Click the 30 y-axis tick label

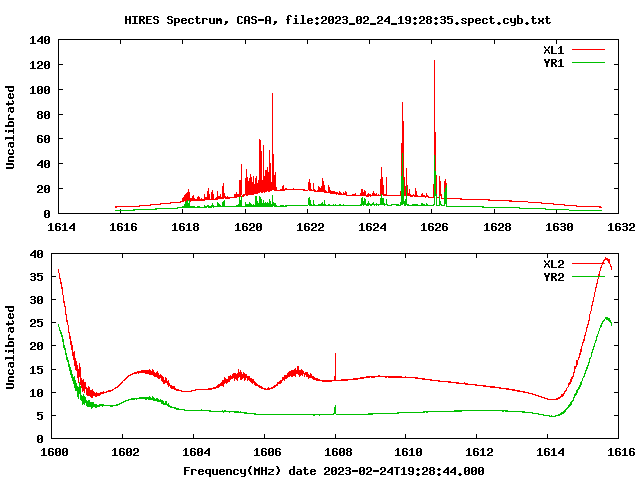click(36, 300)
